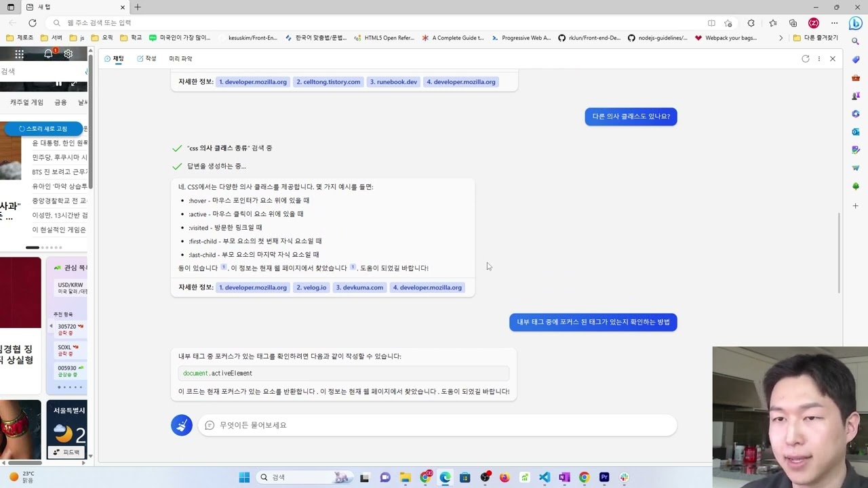Screen dimensions: 868x488
Task: Open the Outlook sidebar icon
Action: coord(856,132)
